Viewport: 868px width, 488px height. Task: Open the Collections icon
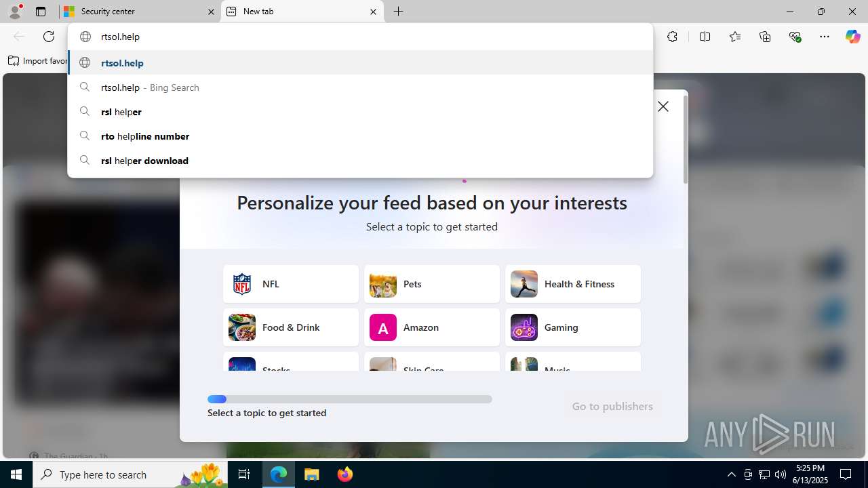765,37
